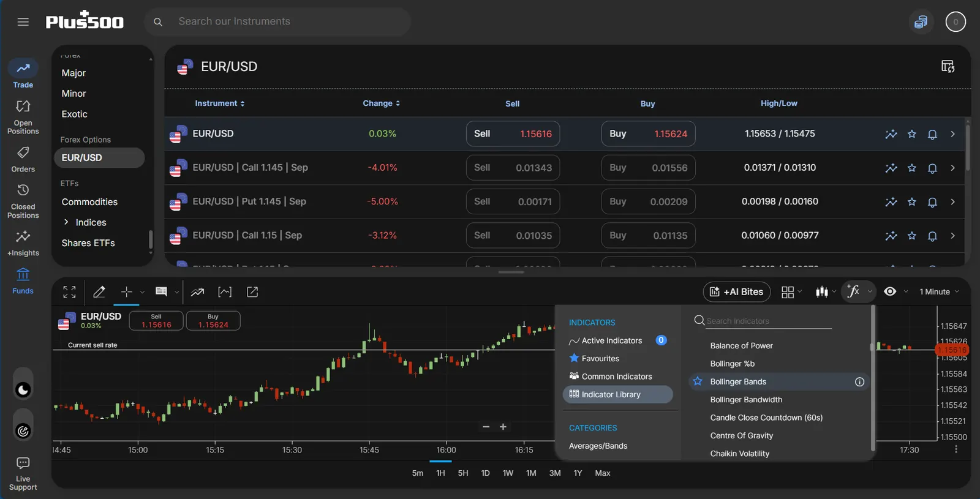
Task: Toggle dark mode moon button
Action: (23, 389)
